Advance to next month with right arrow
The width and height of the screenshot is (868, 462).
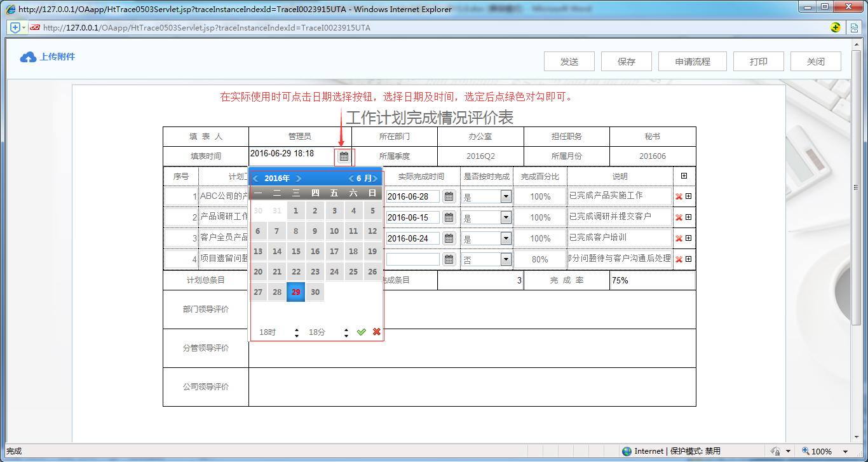[x=375, y=178]
